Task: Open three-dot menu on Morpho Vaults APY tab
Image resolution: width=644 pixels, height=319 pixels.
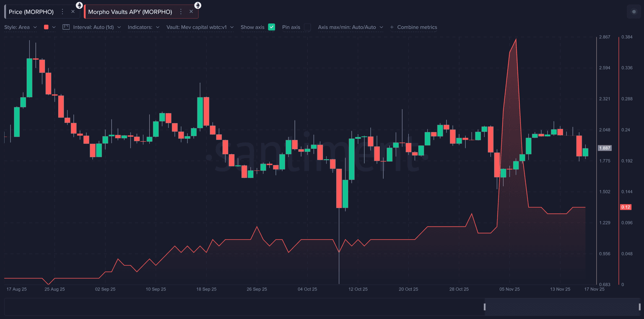Action: pyautogui.click(x=181, y=12)
